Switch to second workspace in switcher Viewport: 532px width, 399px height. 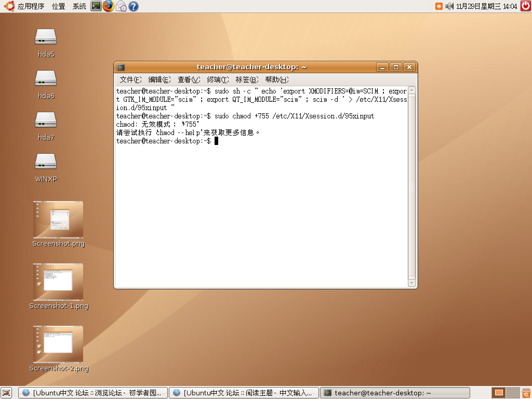pos(513,393)
